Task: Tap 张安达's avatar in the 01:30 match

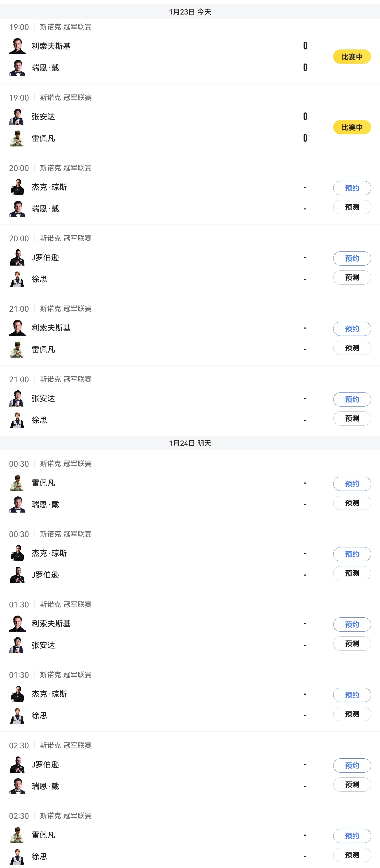Action: coord(17,645)
